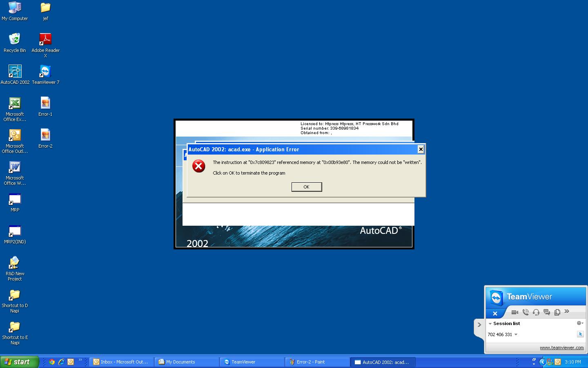Select the Adobe Reader X shortcut
This screenshot has height=368, width=588.
coord(45,45)
